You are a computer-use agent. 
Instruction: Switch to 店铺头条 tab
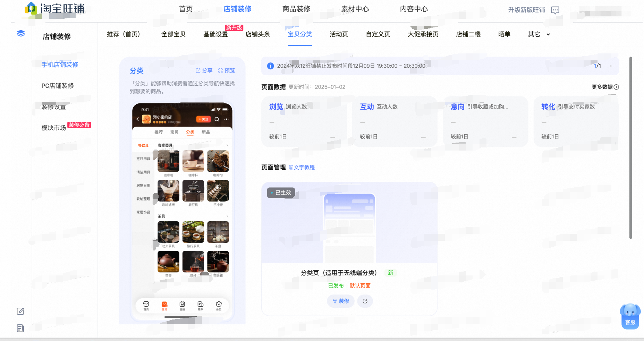coord(257,34)
